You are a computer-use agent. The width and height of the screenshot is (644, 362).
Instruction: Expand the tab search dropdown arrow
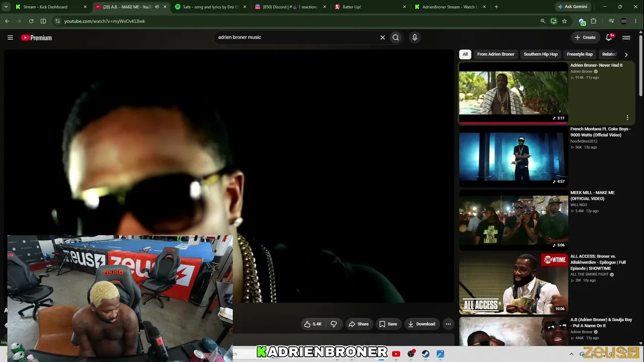(6, 7)
